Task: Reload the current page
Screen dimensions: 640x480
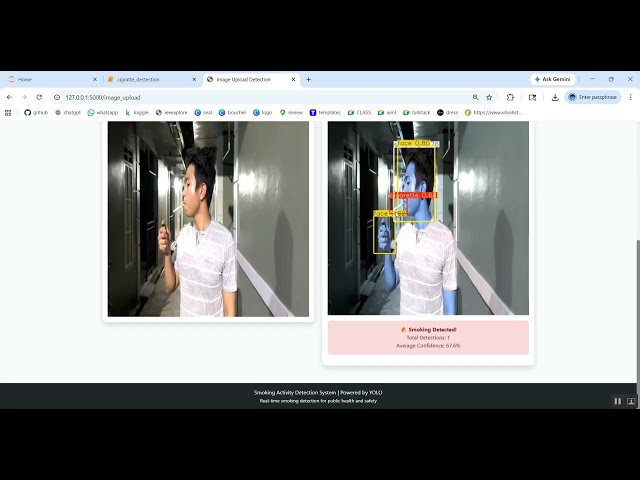Action: pos(39,97)
